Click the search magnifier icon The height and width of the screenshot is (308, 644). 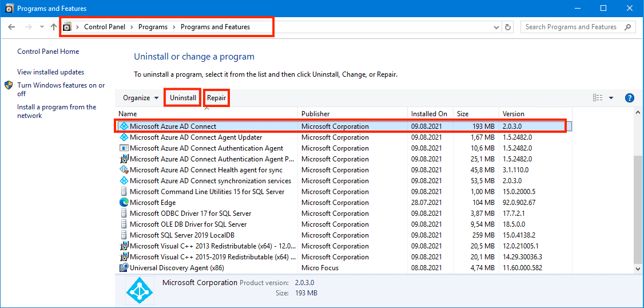click(x=627, y=27)
